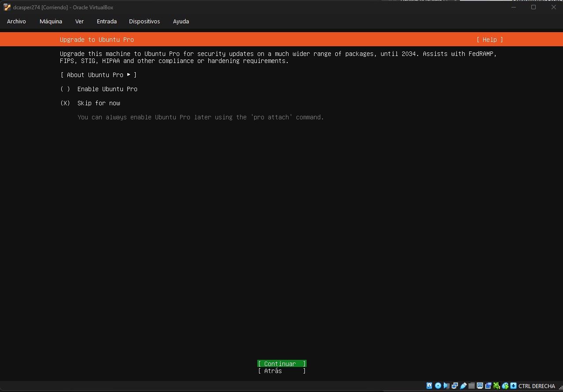Open Help in the orange header

click(x=489, y=40)
